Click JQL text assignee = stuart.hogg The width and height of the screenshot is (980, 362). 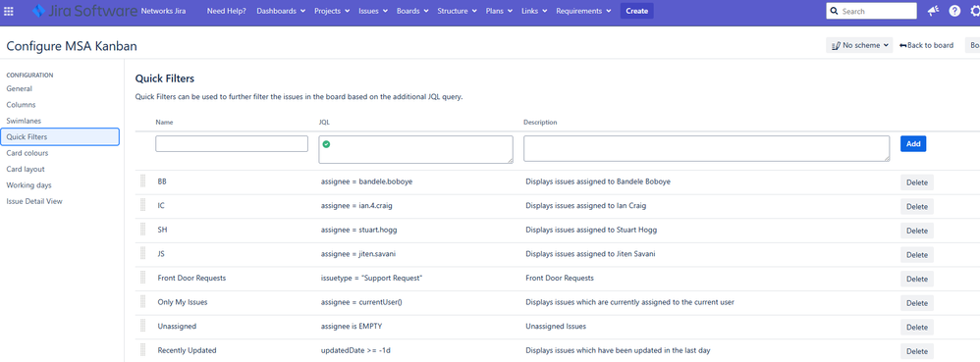358,230
